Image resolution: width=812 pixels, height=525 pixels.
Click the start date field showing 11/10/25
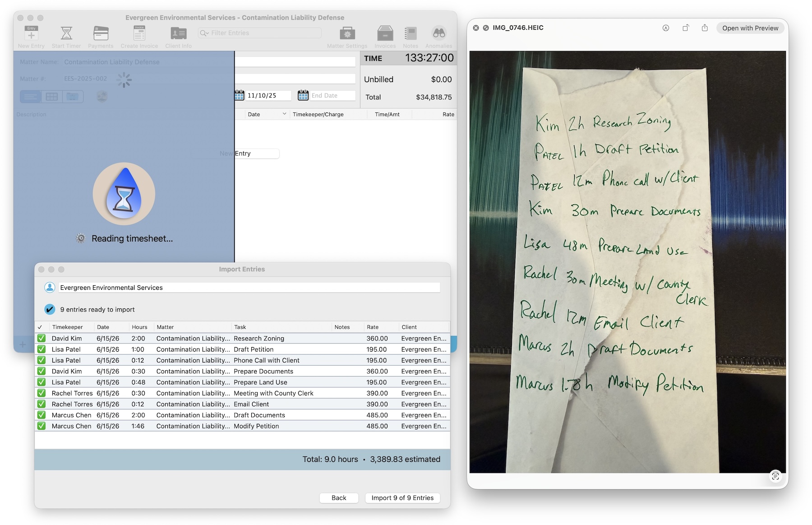[x=268, y=96]
